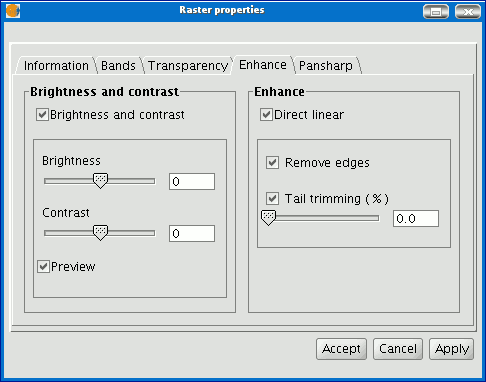The height and width of the screenshot is (382, 486).
Task: Click the Contrast value input field
Action: click(x=192, y=233)
